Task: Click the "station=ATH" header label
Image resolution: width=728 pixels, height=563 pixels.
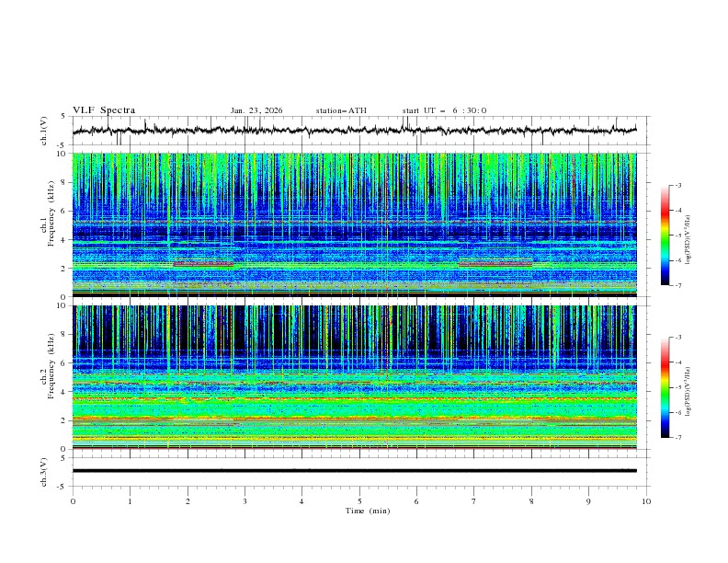Action: click(341, 110)
